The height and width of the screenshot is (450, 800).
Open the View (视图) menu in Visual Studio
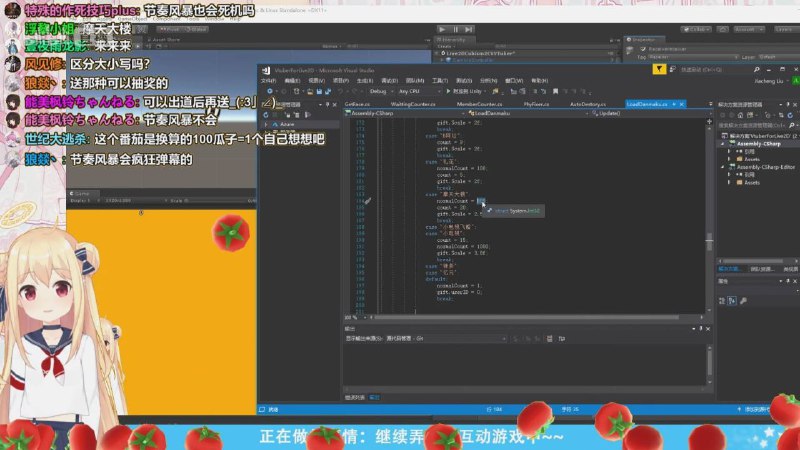click(x=316, y=81)
